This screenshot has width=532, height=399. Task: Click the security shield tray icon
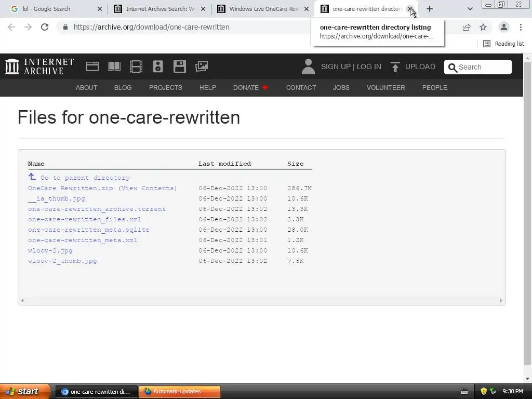click(x=484, y=391)
